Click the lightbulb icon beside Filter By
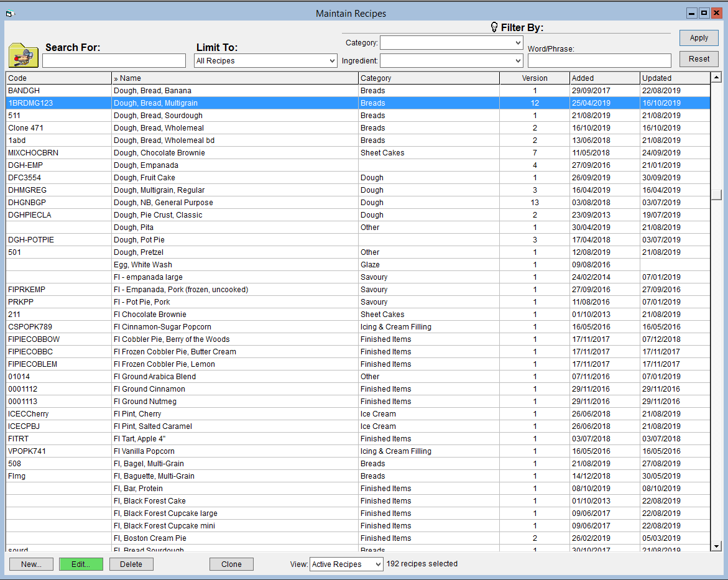 [x=494, y=27]
